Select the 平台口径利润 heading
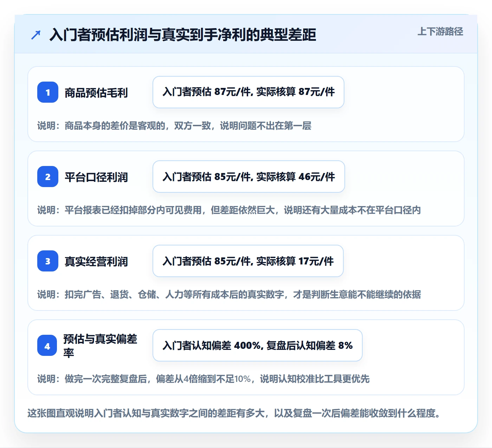The height and width of the screenshot is (448, 492). (96, 177)
